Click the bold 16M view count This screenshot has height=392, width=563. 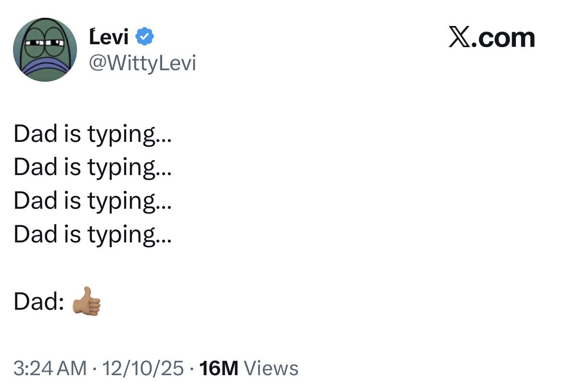coord(218,369)
